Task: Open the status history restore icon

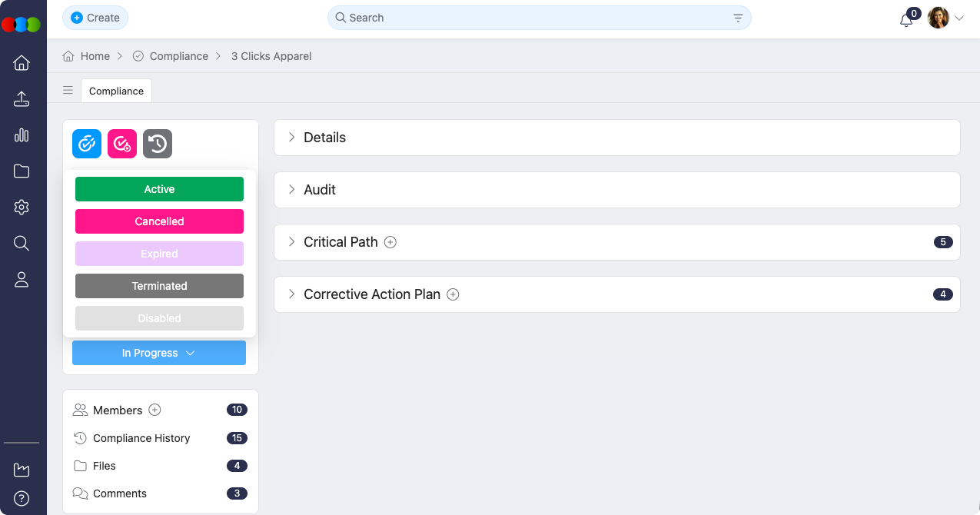Action: [157, 144]
